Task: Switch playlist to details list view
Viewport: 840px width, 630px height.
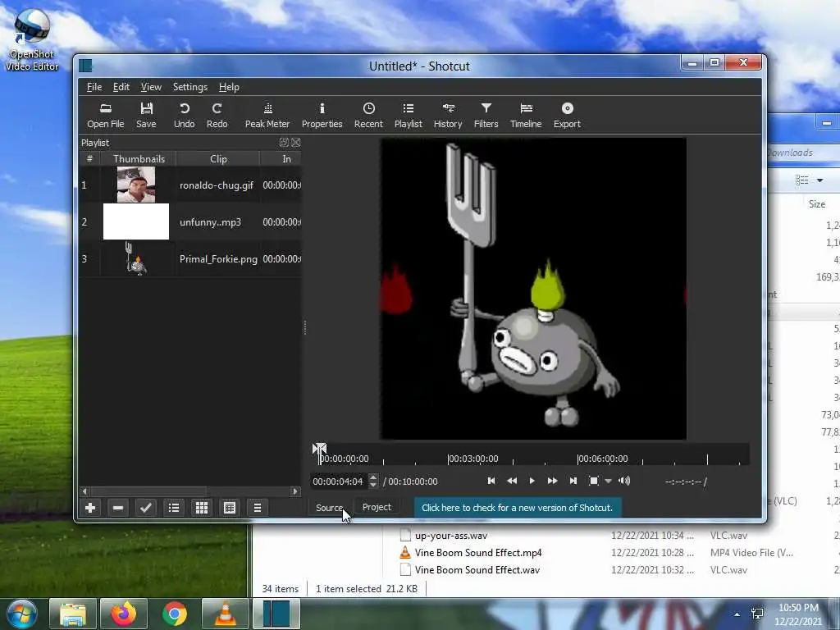Action: [174, 507]
